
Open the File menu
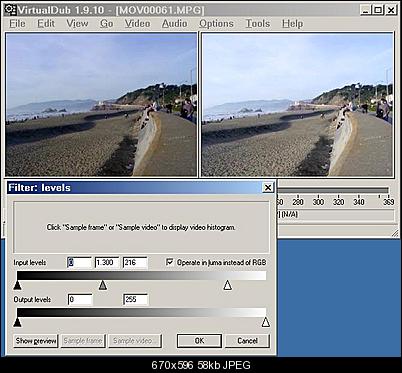(17, 24)
